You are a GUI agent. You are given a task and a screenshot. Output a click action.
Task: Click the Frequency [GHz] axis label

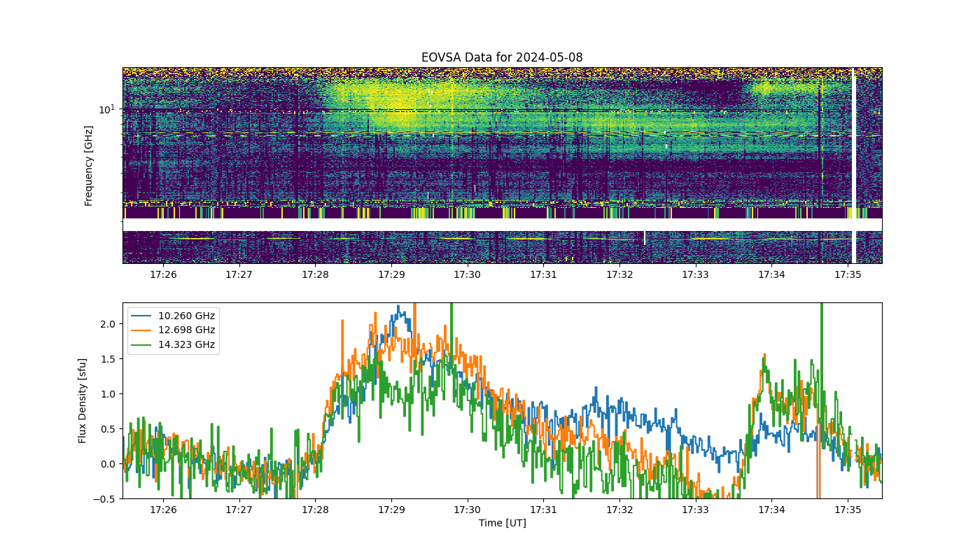89,165
